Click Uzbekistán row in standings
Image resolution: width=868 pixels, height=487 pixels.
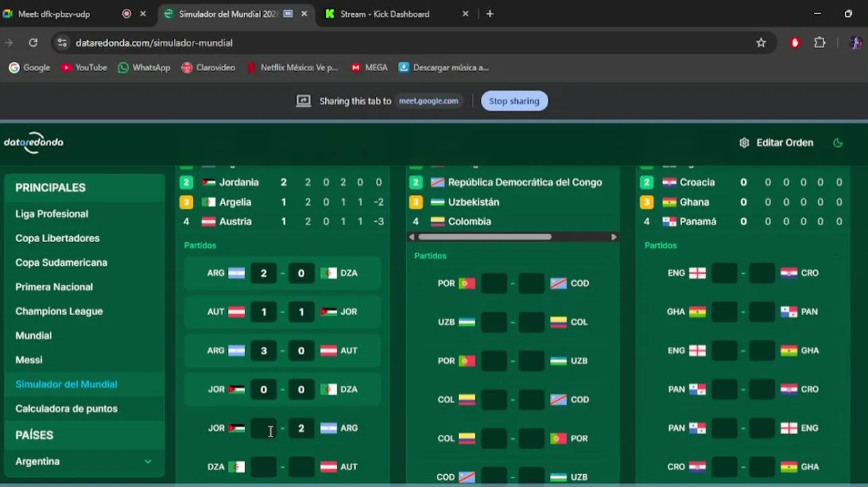[513, 202]
